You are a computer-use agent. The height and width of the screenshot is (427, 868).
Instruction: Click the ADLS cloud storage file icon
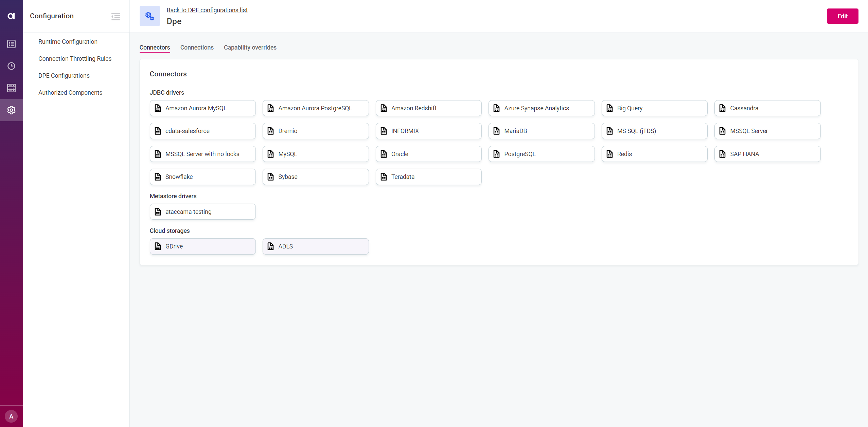pyautogui.click(x=270, y=246)
